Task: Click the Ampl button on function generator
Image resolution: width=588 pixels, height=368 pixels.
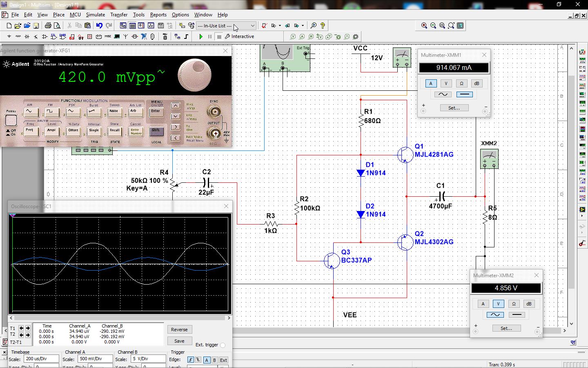Action: pyautogui.click(x=51, y=131)
